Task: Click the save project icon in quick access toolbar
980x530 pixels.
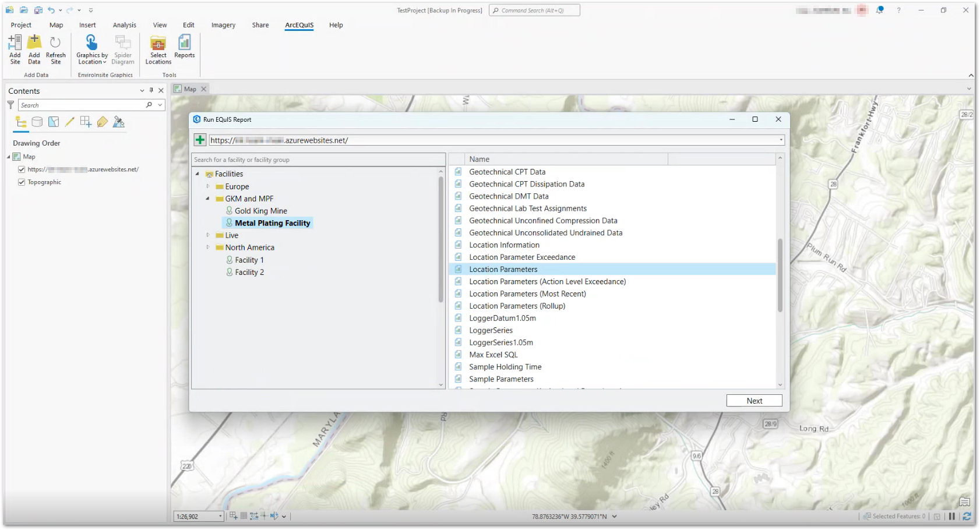Action: pos(38,10)
